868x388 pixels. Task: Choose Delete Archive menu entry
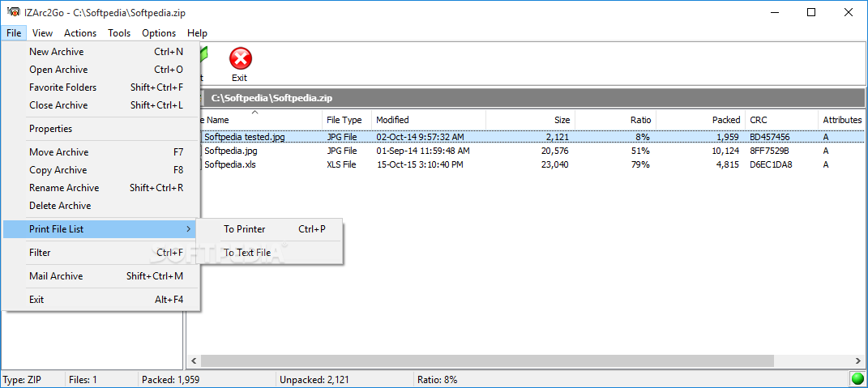(100, 205)
